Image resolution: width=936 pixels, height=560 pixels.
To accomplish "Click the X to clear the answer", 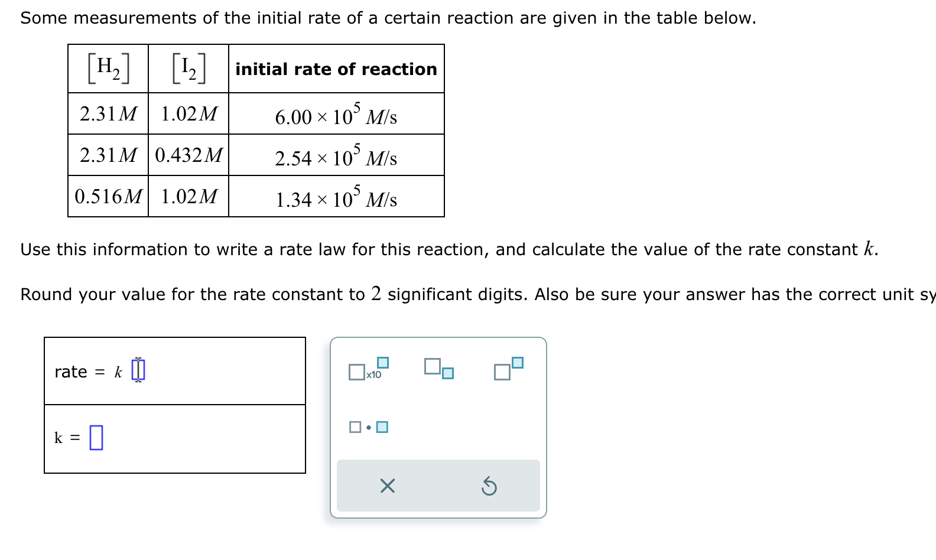I will (x=386, y=486).
